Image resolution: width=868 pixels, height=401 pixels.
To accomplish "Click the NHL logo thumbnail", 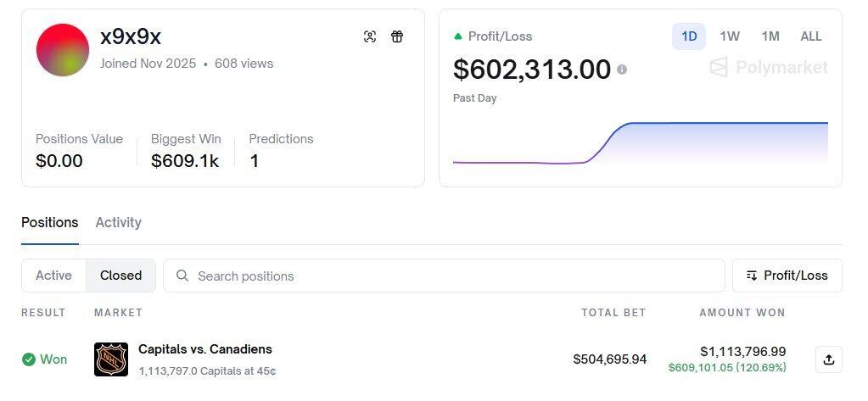I will coord(111,359).
